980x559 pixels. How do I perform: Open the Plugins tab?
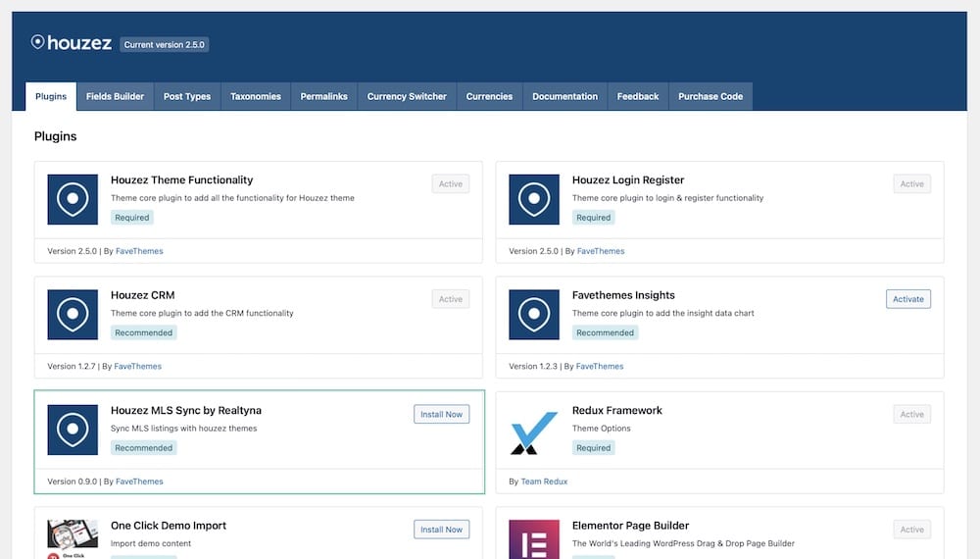coord(51,96)
